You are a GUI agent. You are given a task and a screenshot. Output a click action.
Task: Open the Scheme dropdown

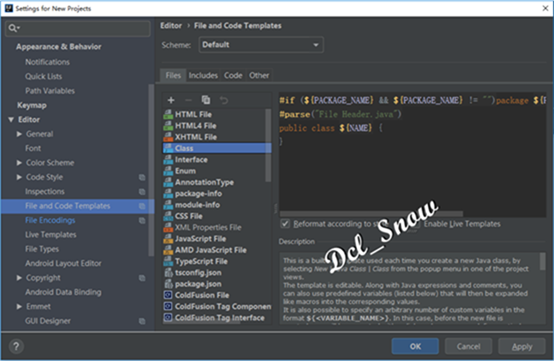pos(261,45)
